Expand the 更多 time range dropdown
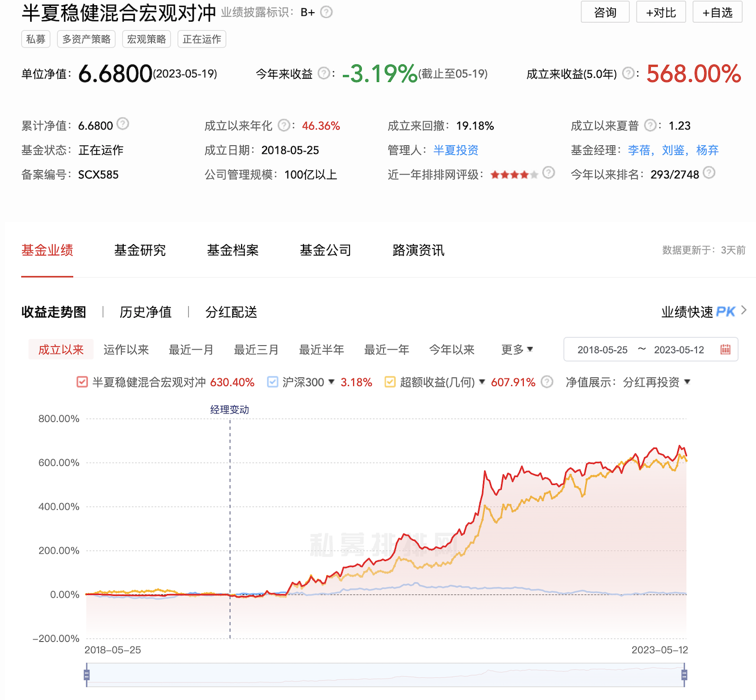The height and width of the screenshot is (700, 756). click(517, 349)
